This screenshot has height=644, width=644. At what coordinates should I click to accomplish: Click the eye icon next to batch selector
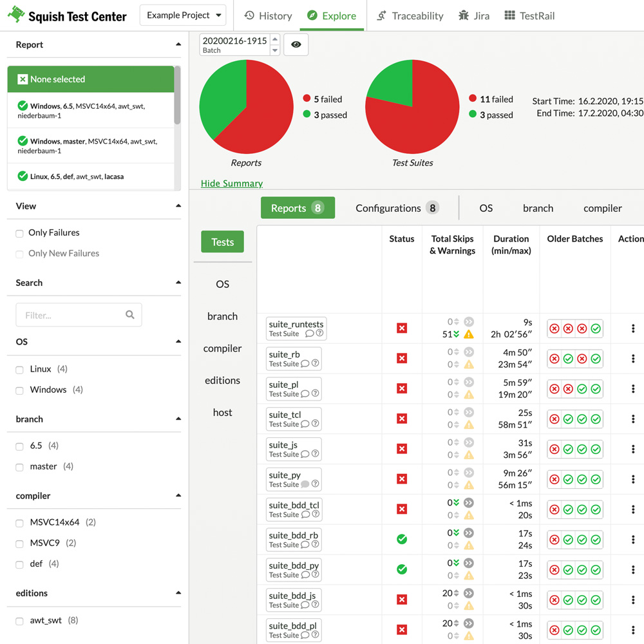pyautogui.click(x=296, y=44)
